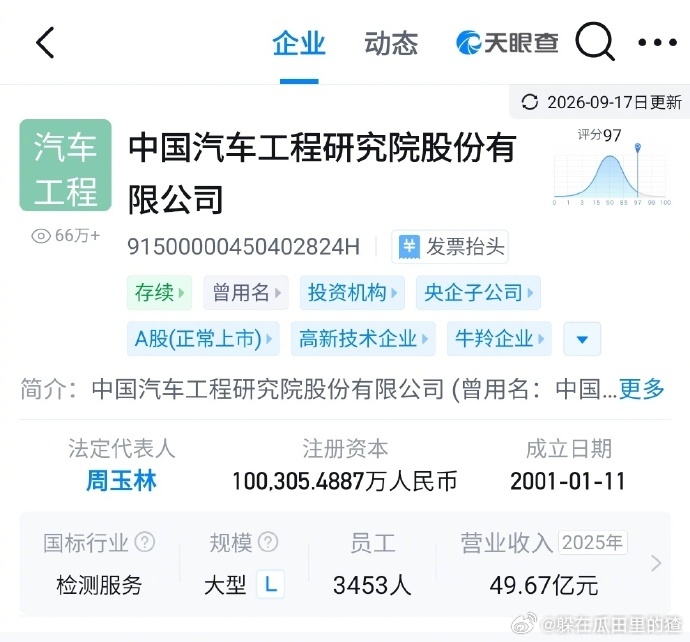This screenshot has height=642, width=690.
Task: Open the 国标行业 help question mark
Action: click(145, 542)
